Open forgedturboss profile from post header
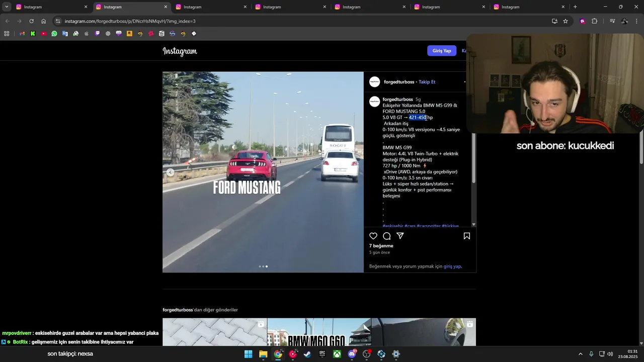Image resolution: width=644 pixels, height=362 pixels. pyautogui.click(x=399, y=82)
